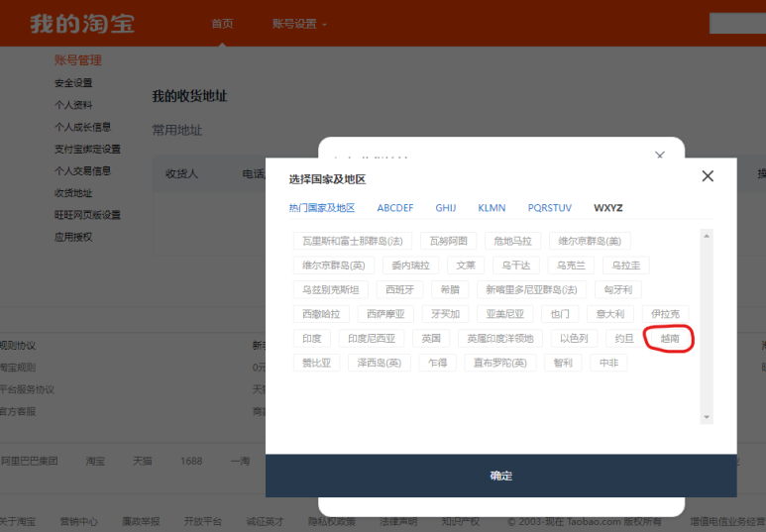Click the 我的淘宝 logo
Viewport: 766px width, 532px height.
pos(81,24)
